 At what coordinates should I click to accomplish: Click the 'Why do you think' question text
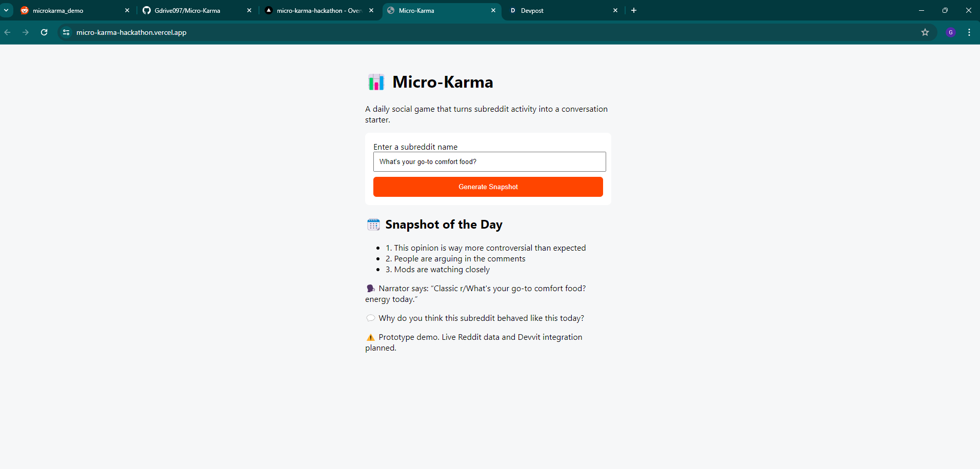pos(481,318)
